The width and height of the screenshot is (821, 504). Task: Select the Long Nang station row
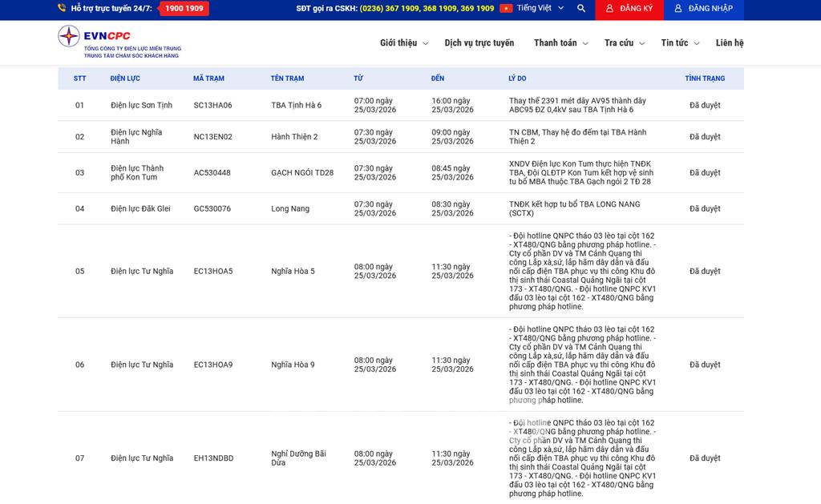point(290,209)
